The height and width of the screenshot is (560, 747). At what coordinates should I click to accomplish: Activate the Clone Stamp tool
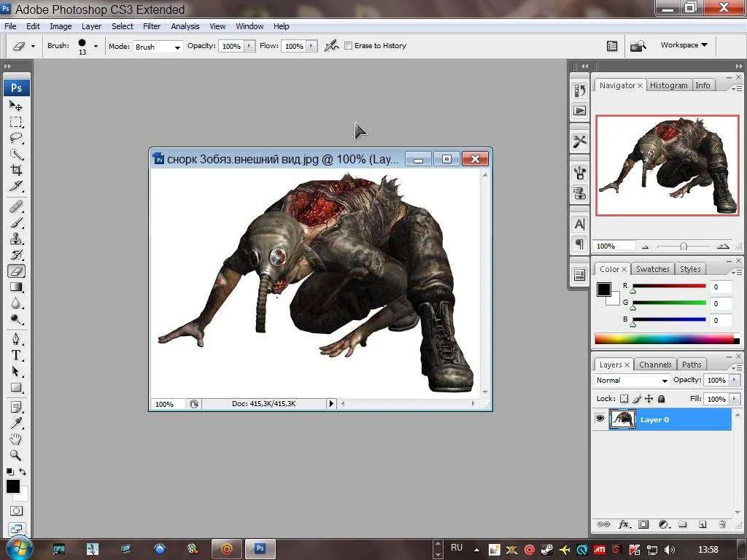pyautogui.click(x=16, y=239)
